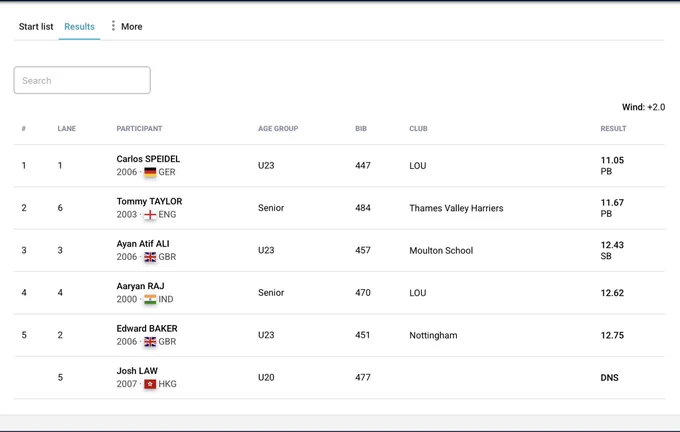Open the More menu
This screenshot has width=680, height=432.
click(126, 26)
